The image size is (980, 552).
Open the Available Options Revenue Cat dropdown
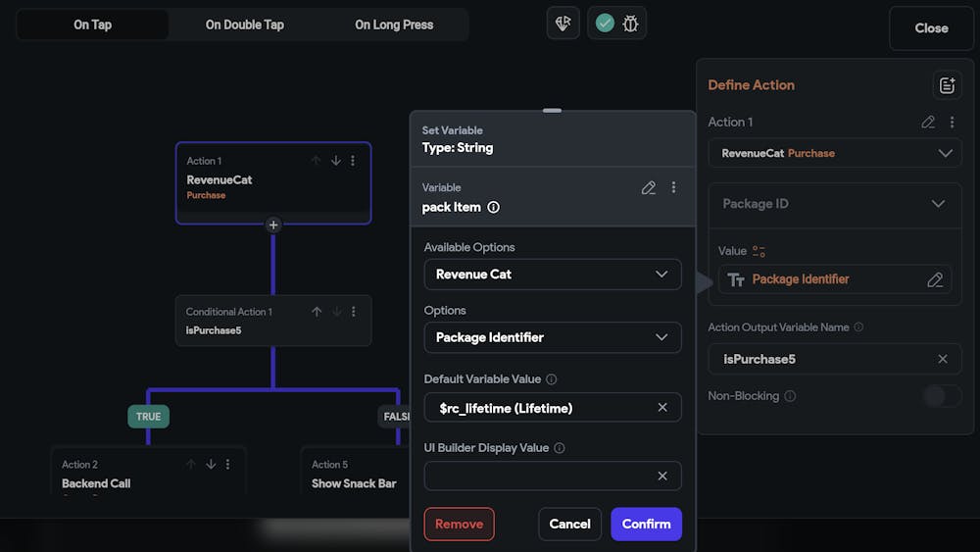pyautogui.click(x=553, y=275)
